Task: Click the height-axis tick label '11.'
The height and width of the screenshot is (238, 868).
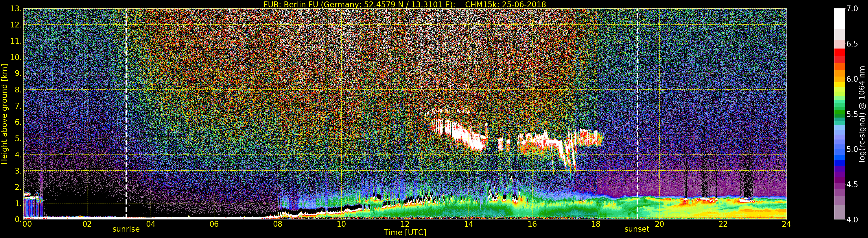Action: [x=16, y=41]
